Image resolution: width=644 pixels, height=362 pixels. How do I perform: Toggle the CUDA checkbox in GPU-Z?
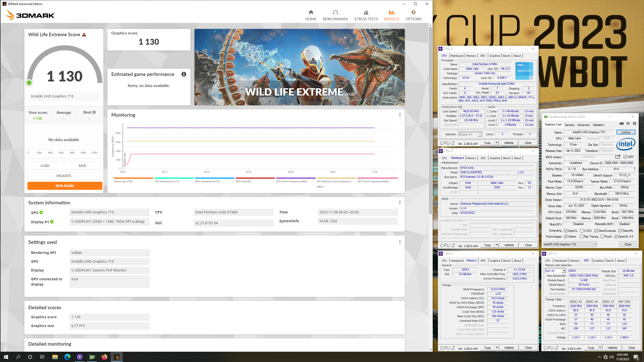pos(582,231)
